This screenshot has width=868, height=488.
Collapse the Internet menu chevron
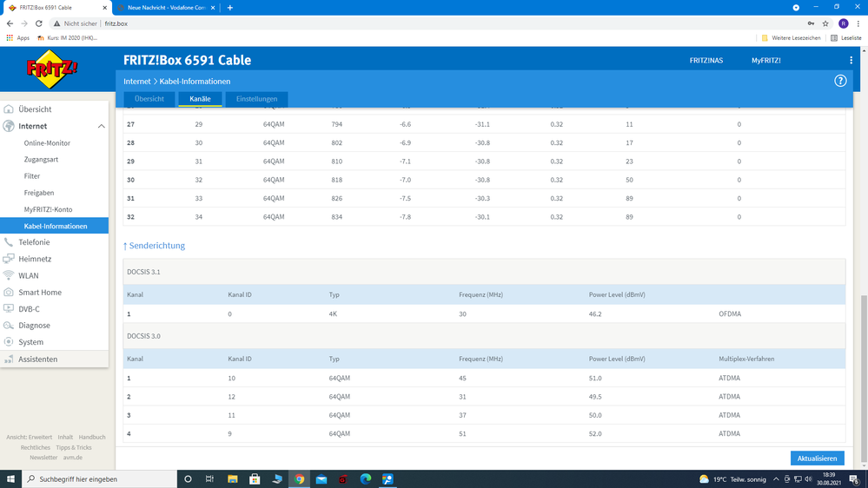tap(102, 126)
